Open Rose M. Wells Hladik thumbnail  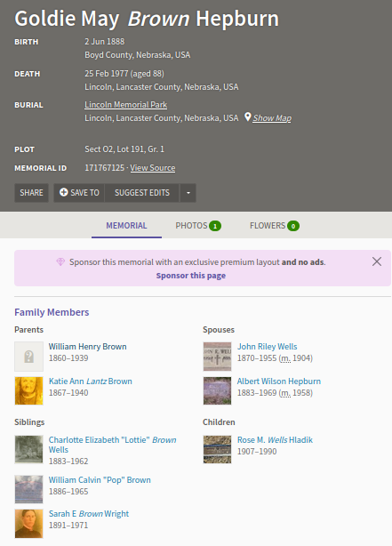217,449
